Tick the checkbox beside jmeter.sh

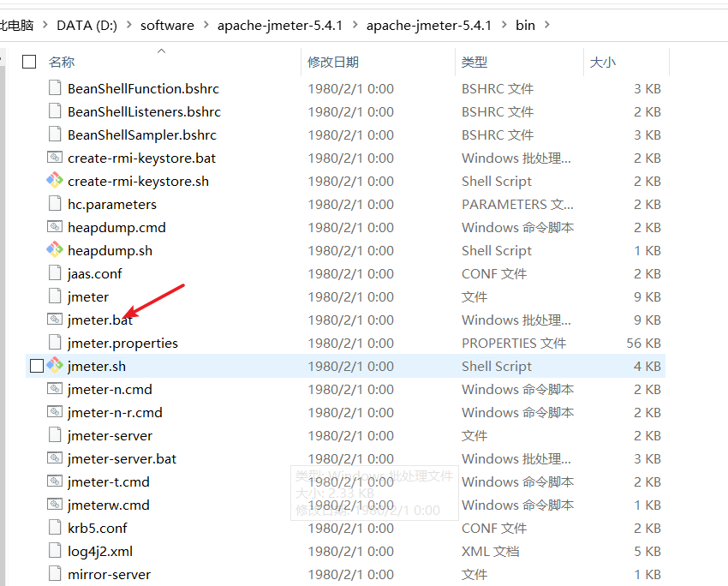[37, 366]
